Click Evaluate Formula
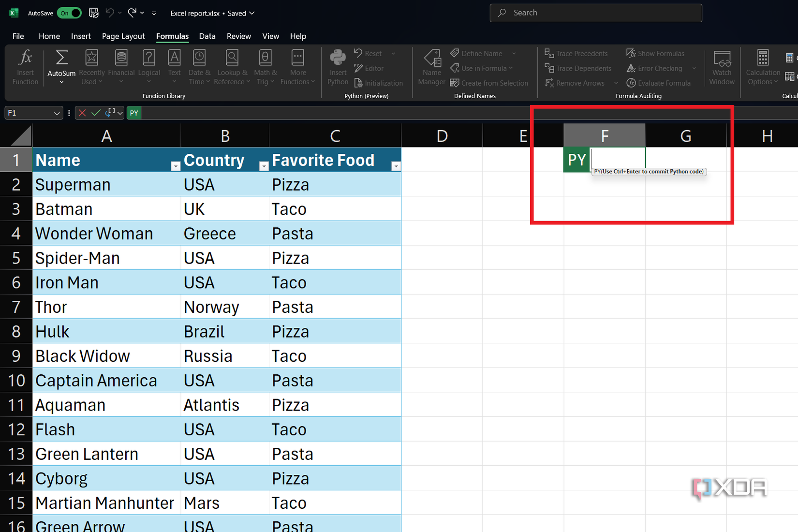The image size is (798, 532). coord(659,83)
